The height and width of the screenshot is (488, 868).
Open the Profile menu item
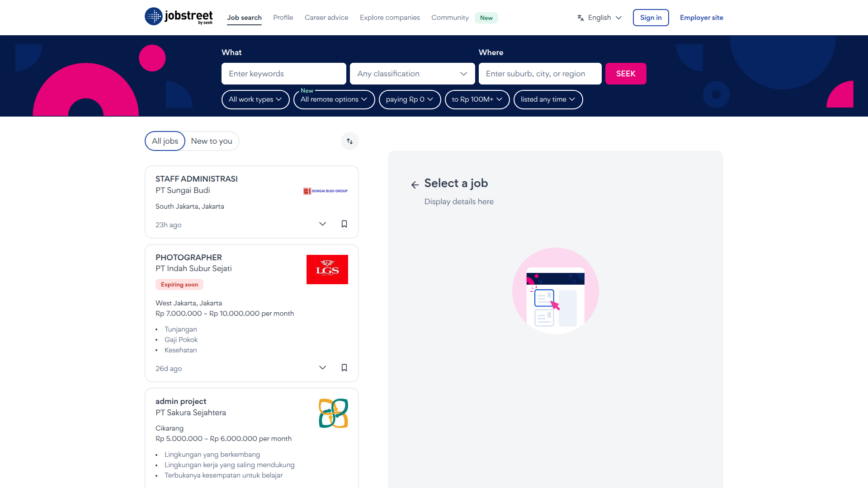pyautogui.click(x=283, y=18)
